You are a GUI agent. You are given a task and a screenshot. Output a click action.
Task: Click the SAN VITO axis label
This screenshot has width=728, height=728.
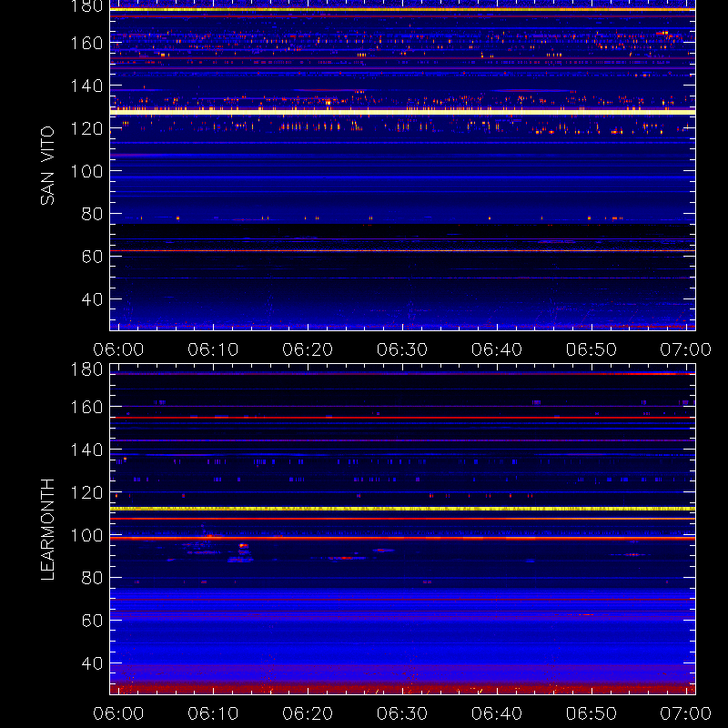point(47,166)
